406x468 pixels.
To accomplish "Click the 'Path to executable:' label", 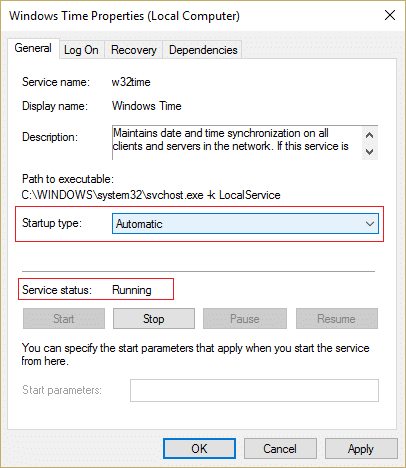I will click(x=68, y=179).
